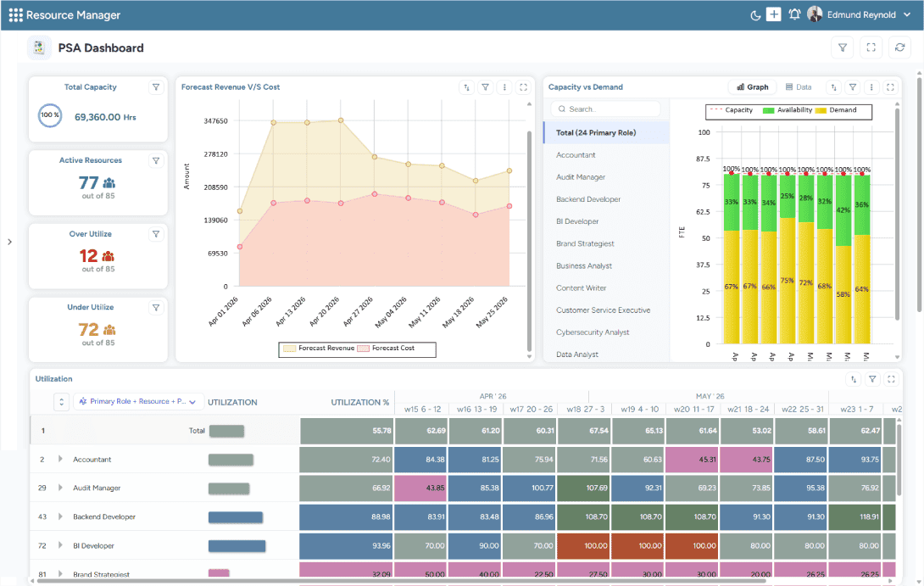Filter the Total Capacity card

pos(156,87)
